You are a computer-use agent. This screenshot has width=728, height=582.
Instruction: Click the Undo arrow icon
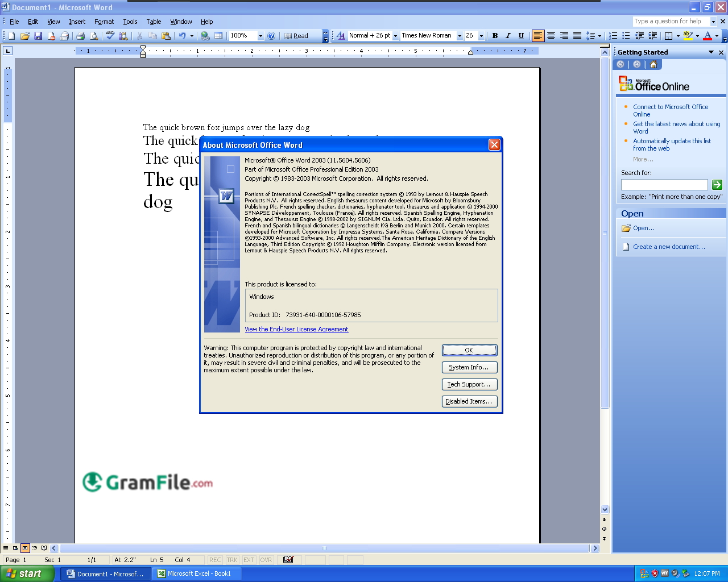(182, 36)
